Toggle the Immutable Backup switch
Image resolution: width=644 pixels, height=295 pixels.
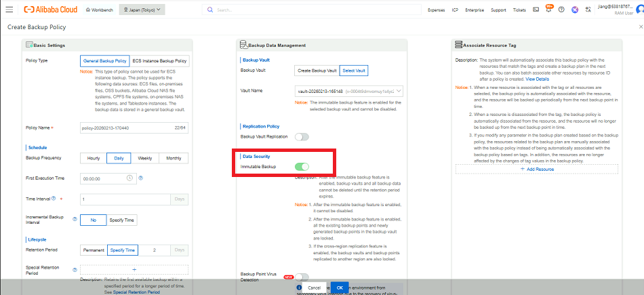[x=302, y=167]
